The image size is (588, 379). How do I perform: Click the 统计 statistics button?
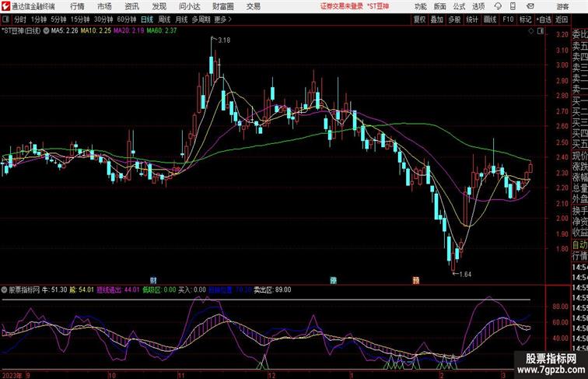point(472,19)
